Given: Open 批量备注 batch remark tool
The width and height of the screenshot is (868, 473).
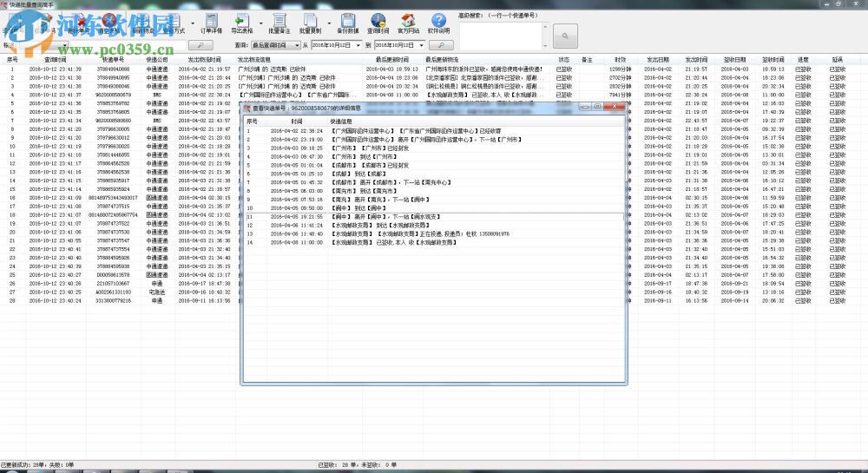Looking at the screenshot, I should coord(279,23).
